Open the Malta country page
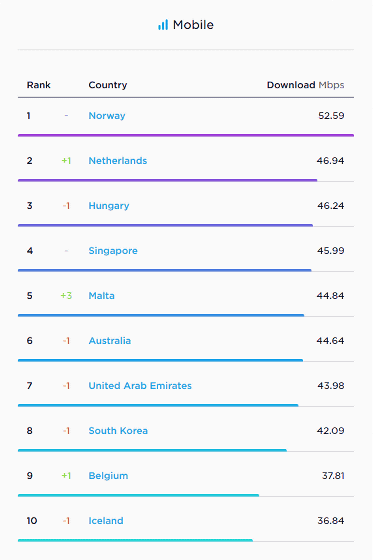The width and height of the screenshot is (373, 560). pyautogui.click(x=101, y=296)
